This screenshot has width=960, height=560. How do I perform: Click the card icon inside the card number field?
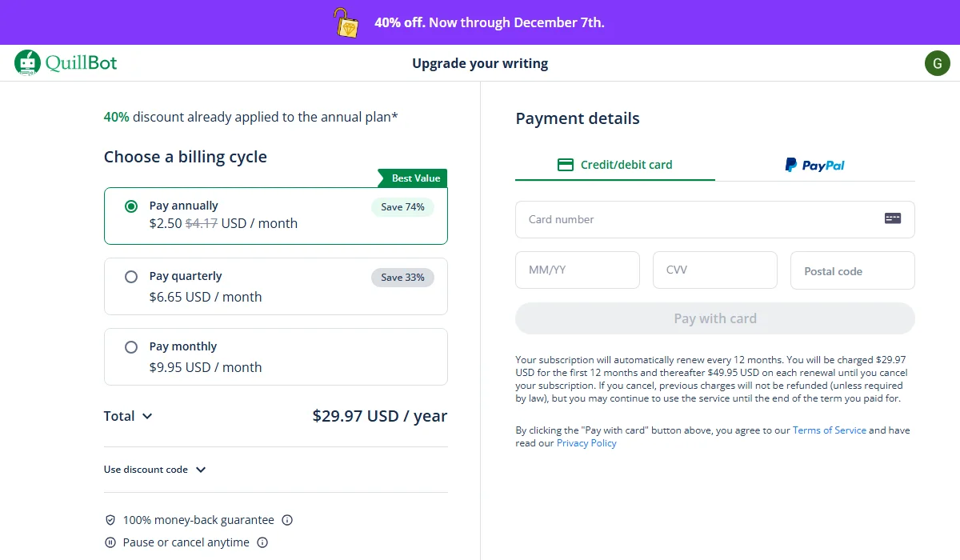(892, 217)
